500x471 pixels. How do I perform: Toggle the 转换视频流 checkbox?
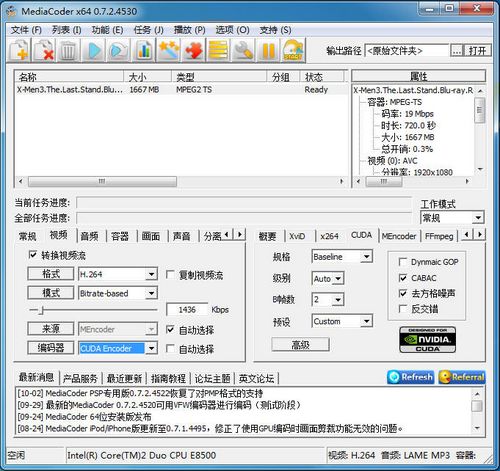tap(33, 255)
